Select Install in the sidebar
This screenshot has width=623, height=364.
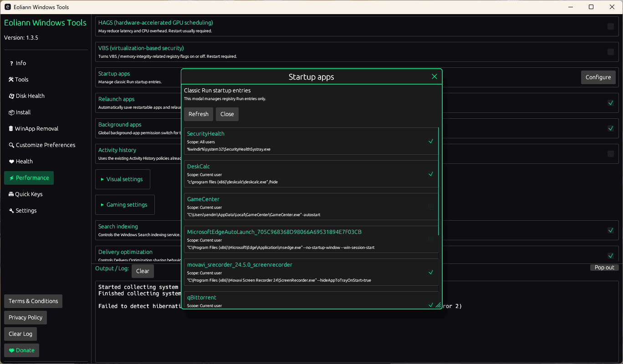point(20,112)
